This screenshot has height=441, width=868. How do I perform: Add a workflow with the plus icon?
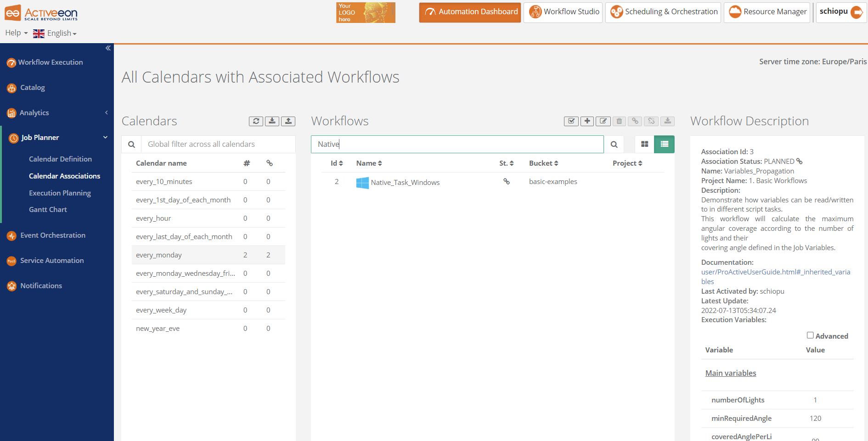587,121
